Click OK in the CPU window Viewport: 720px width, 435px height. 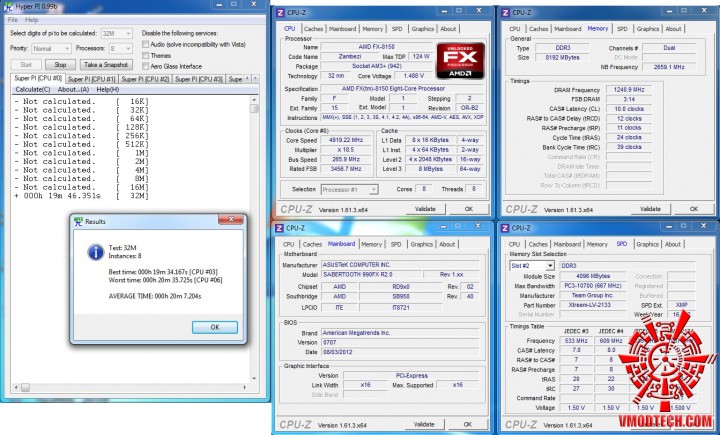pos(469,209)
